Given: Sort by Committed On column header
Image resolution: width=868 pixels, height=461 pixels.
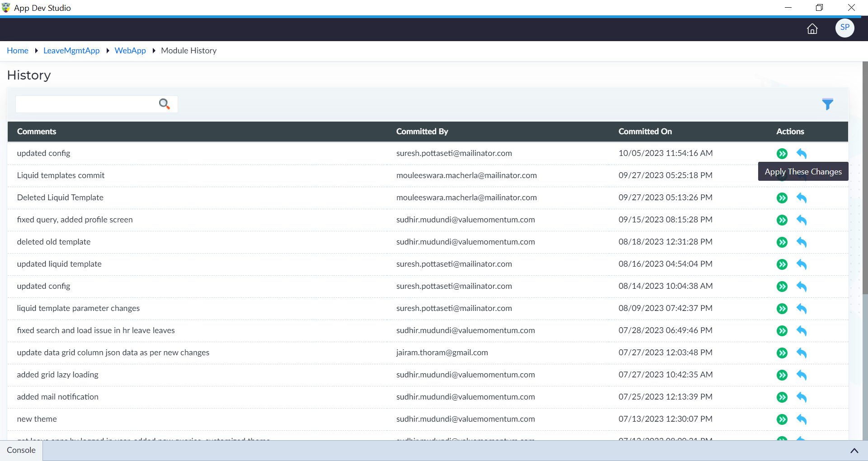Looking at the screenshot, I should pyautogui.click(x=645, y=132).
